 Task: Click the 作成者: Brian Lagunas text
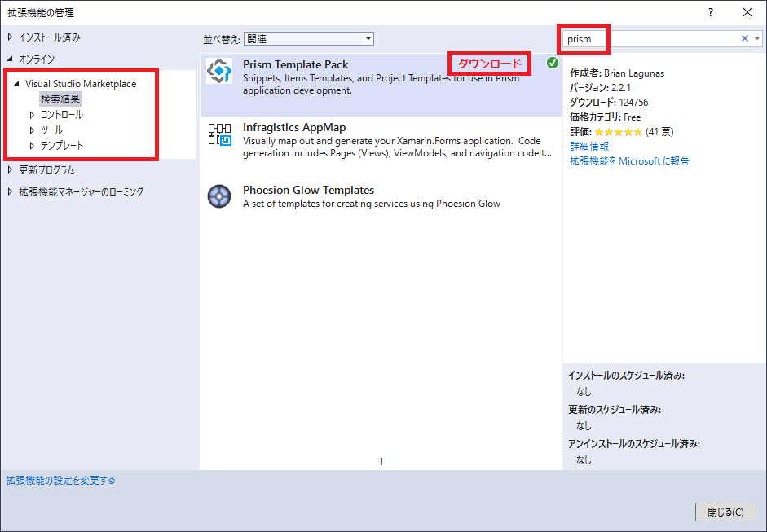click(617, 73)
